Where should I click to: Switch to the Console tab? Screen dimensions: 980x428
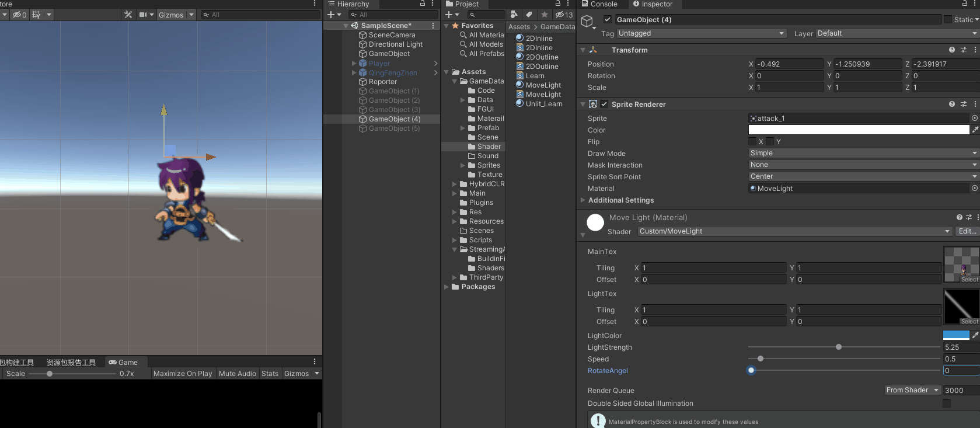599,4
